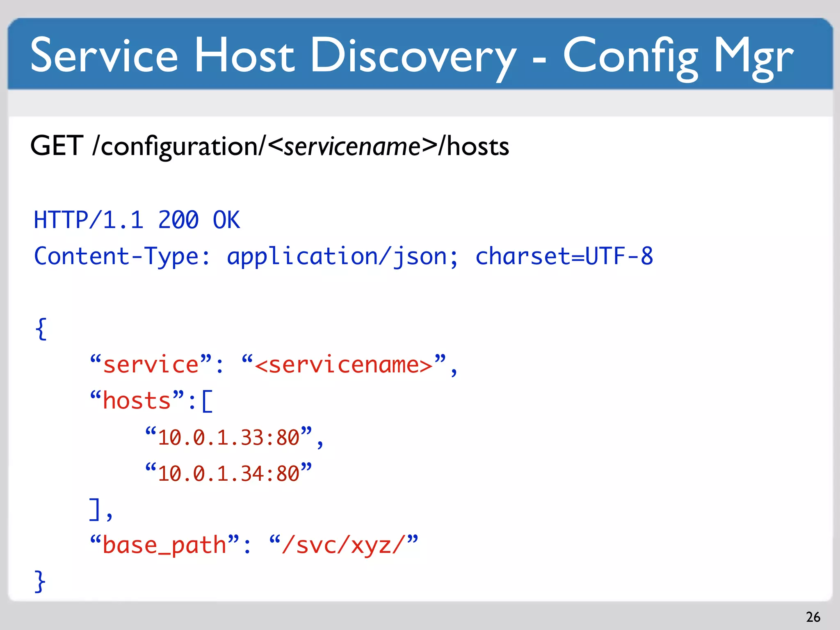This screenshot has width=840, height=630.
Task: Select the host entry "10.0.1.34:80"
Action: coord(228,473)
